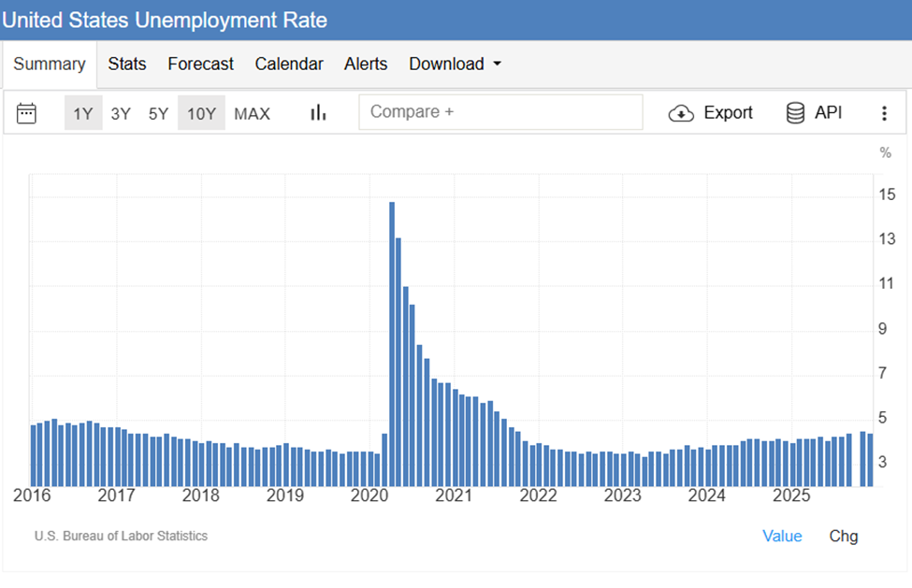Open the calendar date range picker icon
Screen dimensions: 912x588
pyautogui.click(x=26, y=113)
